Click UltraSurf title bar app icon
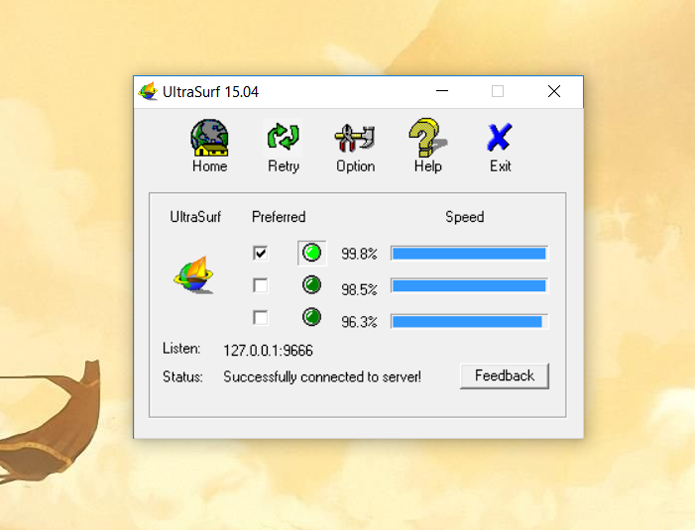Screen dimensions: 695x530 (x=148, y=92)
